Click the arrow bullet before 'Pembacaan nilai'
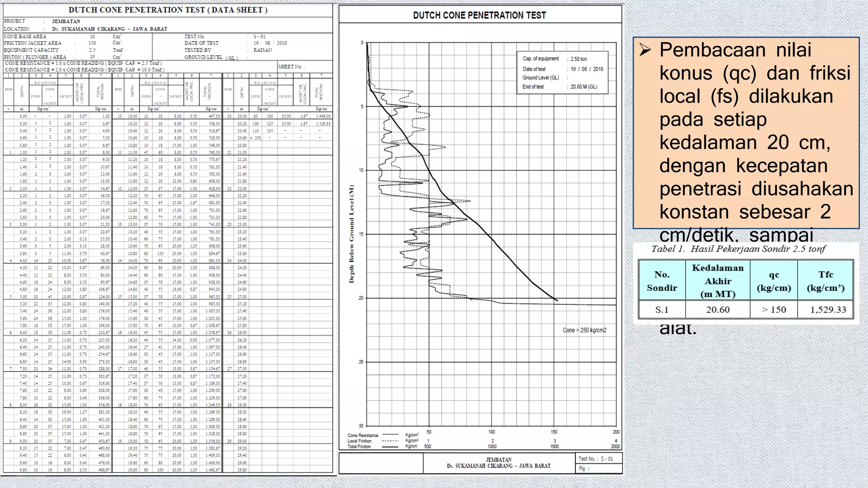Image resolution: width=868 pixels, height=488 pixels. pos(645,51)
